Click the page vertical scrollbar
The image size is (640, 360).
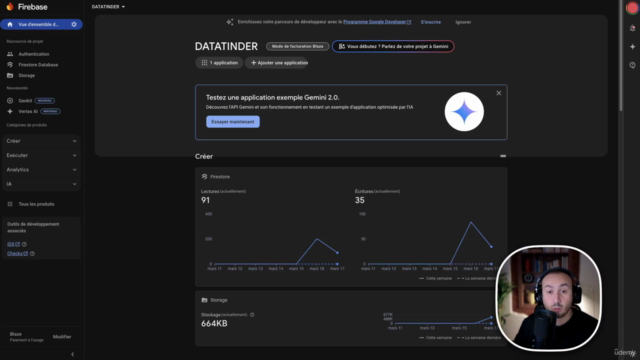[x=621, y=55]
